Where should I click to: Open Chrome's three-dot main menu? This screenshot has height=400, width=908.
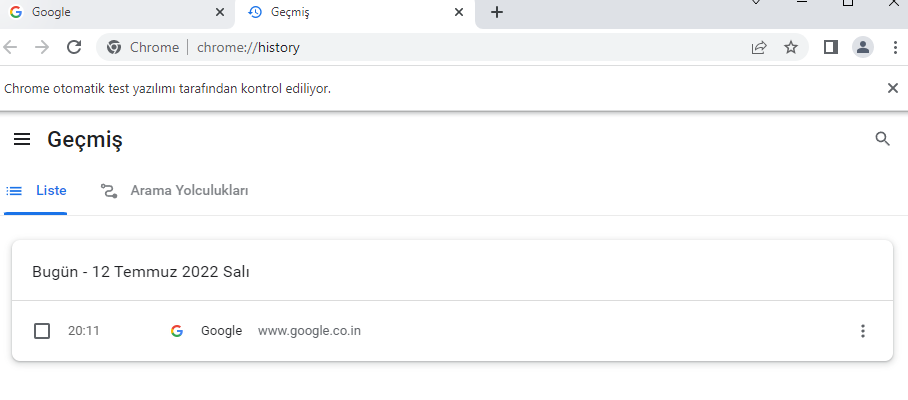coord(894,47)
